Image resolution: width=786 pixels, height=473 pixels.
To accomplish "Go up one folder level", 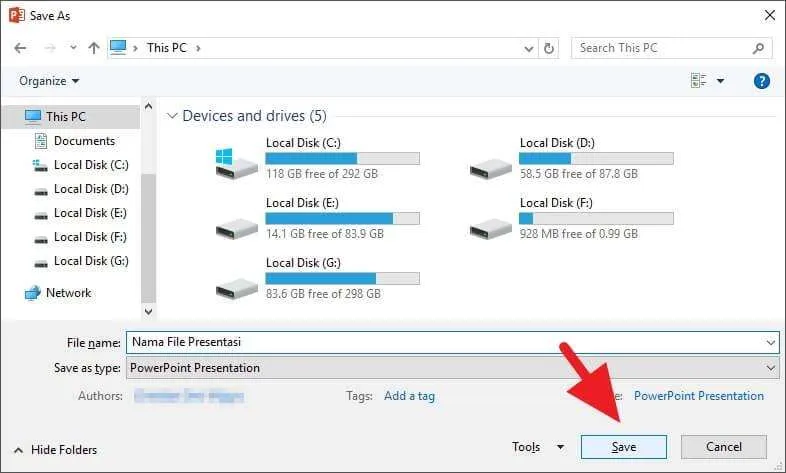I will (94, 48).
